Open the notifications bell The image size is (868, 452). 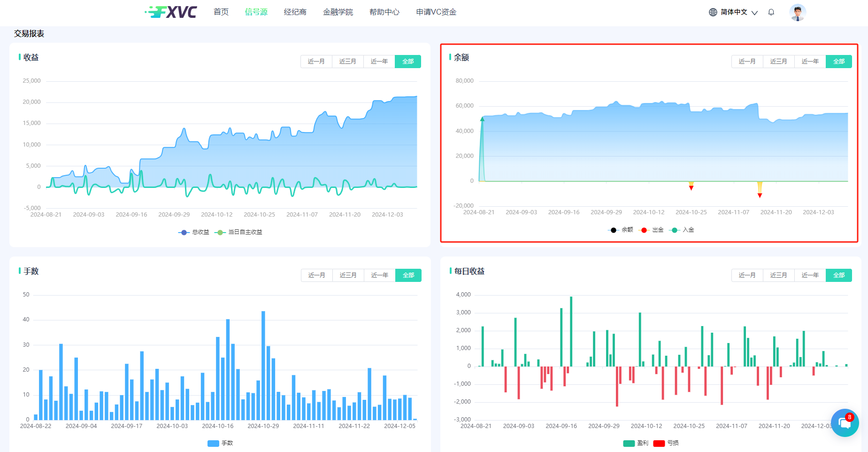pyautogui.click(x=771, y=12)
